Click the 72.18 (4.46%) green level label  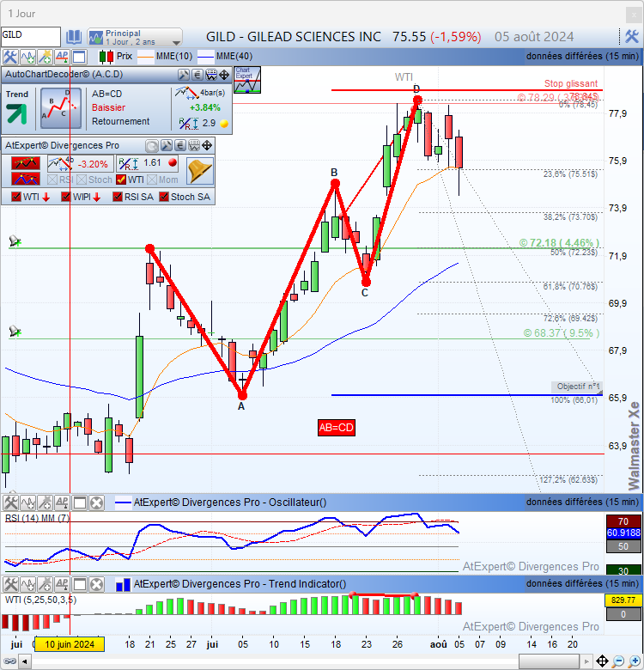(x=559, y=243)
